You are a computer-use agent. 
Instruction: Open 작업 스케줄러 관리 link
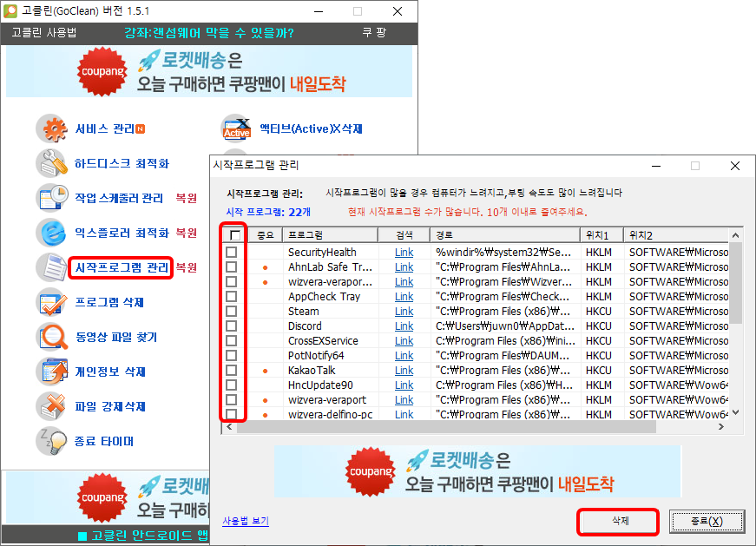pos(119,198)
